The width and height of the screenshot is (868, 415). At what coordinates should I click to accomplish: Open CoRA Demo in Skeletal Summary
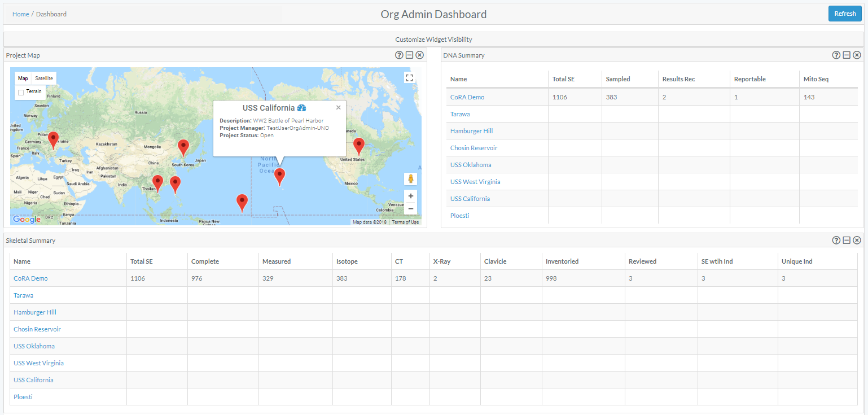click(x=30, y=278)
